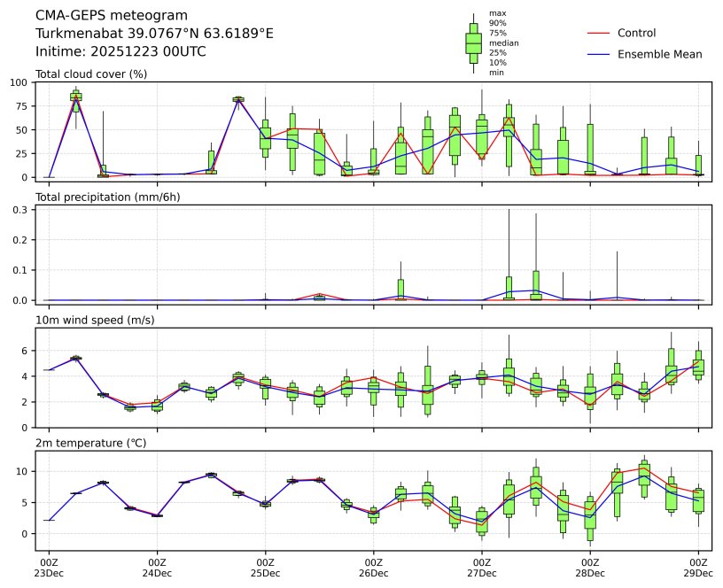Click the CMA-GEPS meteogram title

[112, 16]
